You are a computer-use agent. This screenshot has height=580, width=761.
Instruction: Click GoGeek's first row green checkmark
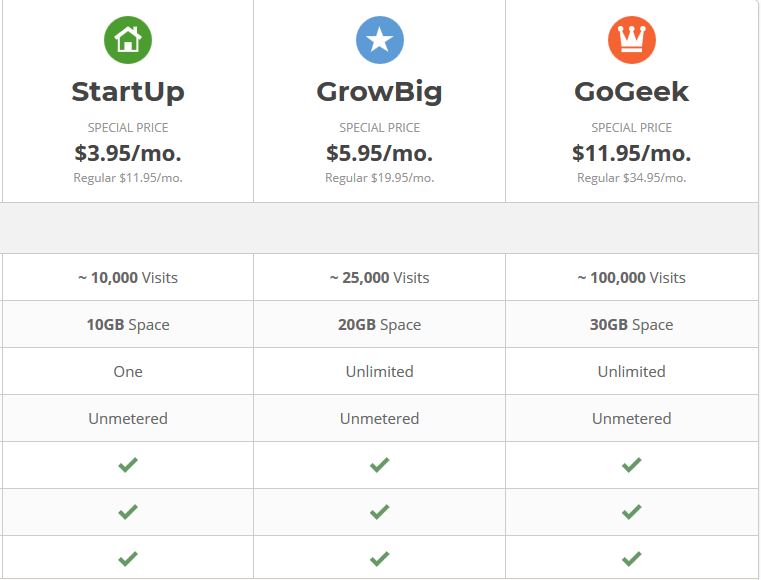631,465
